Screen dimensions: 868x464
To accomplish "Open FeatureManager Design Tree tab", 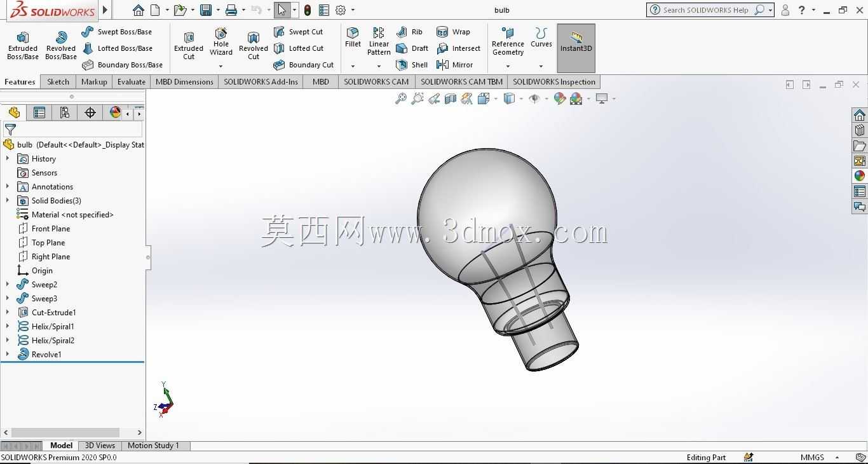I will click(x=14, y=113).
